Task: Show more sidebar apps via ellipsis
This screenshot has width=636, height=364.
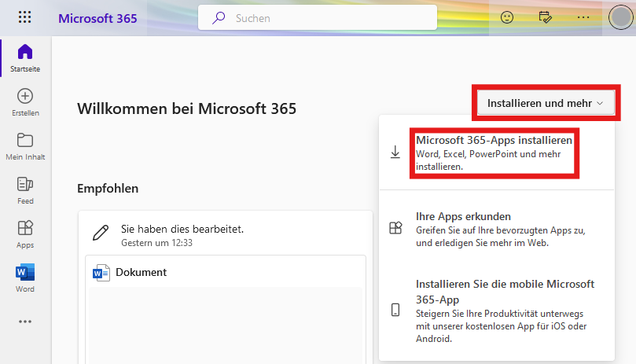Action: tap(24, 321)
